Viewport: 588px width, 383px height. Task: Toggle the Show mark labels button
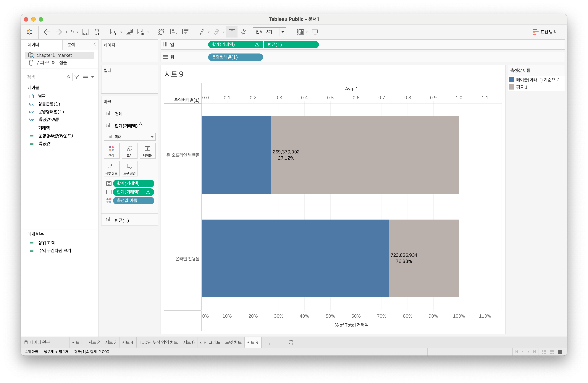pos(232,32)
